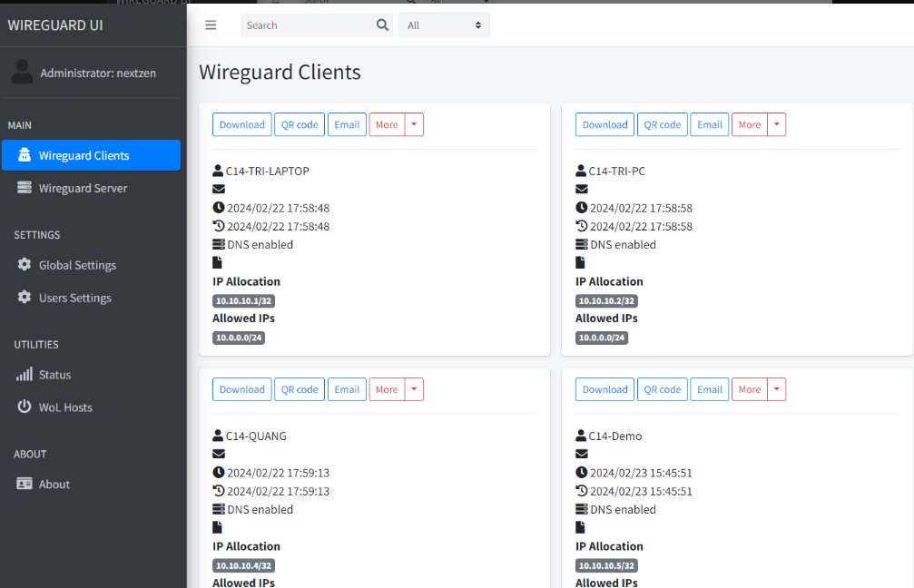The height and width of the screenshot is (588, 914).
Task: Click the search magnifier icon
Action: coord(382,25)
